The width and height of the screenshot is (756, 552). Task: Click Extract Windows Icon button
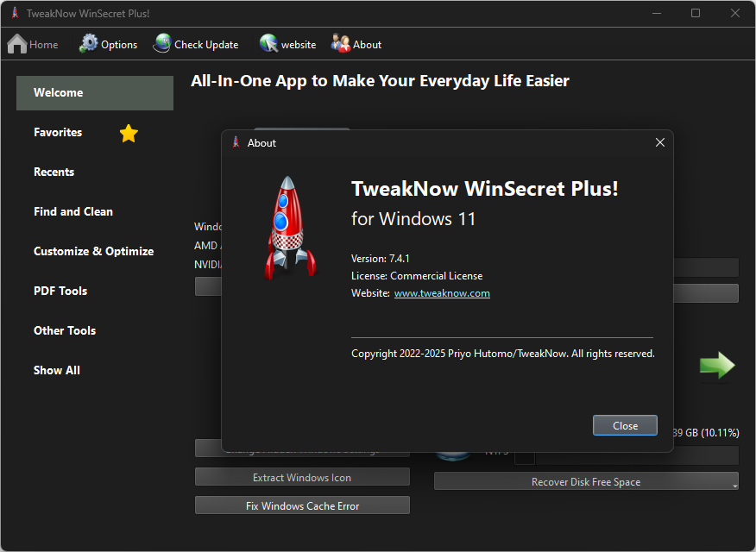coord(302,477)
